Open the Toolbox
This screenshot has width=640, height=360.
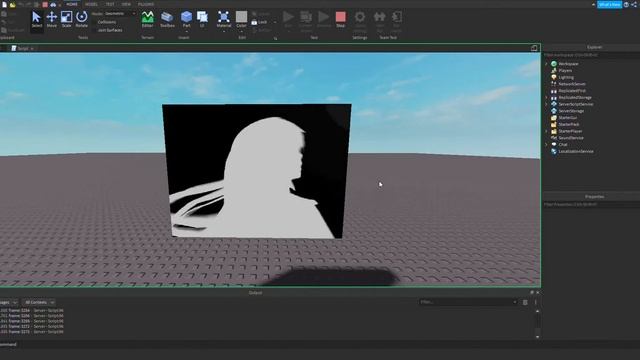tap(167, 19)
